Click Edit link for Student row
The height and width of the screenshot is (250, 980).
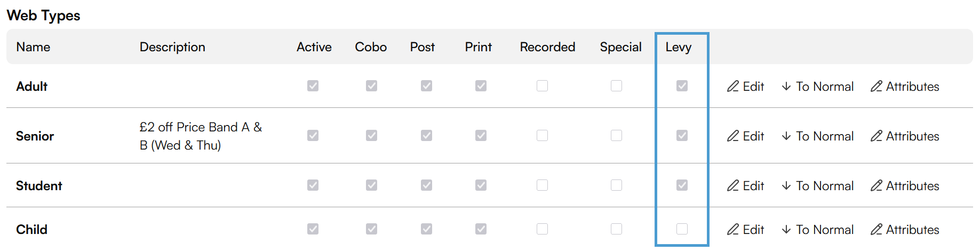click(x=746, y=185)
